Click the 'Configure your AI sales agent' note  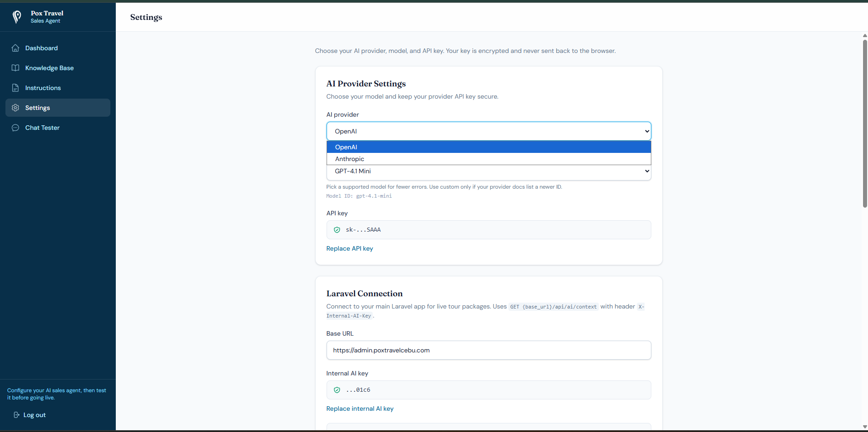point(57,394)
